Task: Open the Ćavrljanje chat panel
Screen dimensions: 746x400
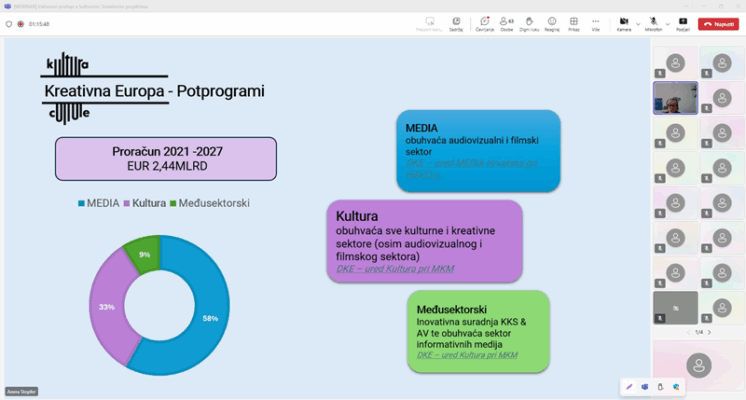Action: pyautogui.click(x=484, y=22)
